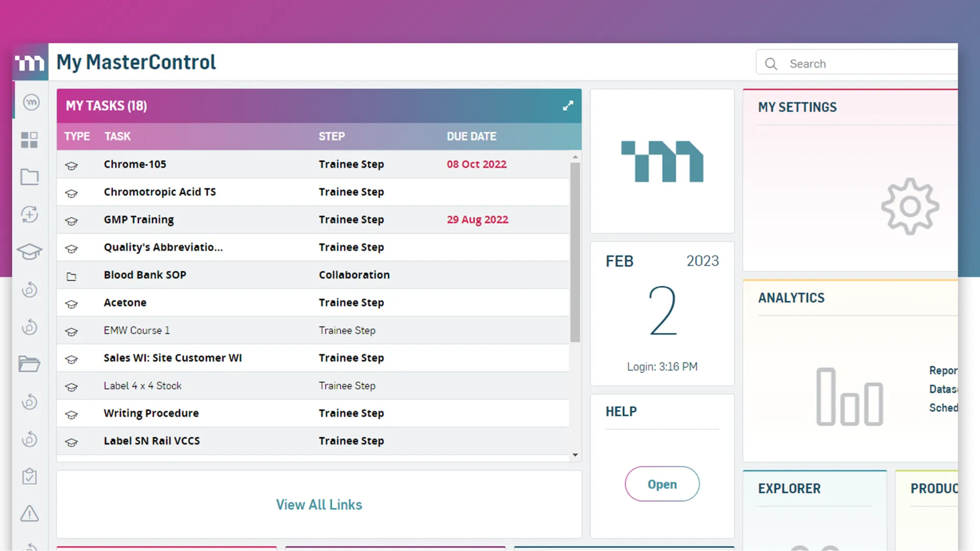
Task: Open the ANALYTICS panel heading
Action: click(791, 298)
